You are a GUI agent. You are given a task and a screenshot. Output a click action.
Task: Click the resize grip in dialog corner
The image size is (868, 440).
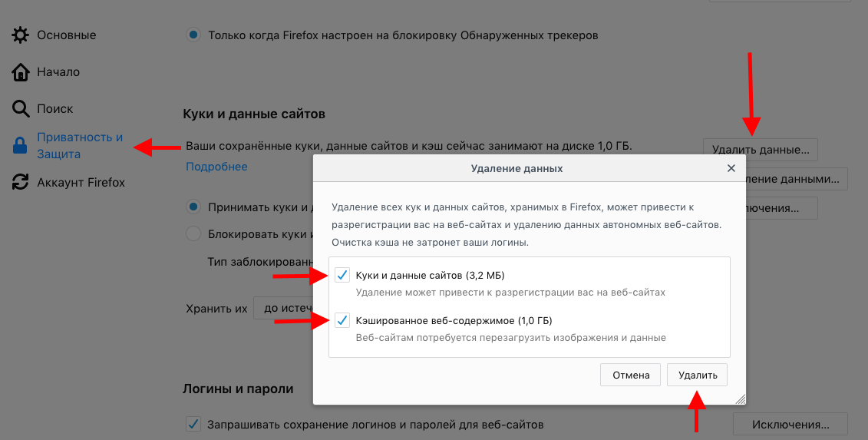[741, 399]
